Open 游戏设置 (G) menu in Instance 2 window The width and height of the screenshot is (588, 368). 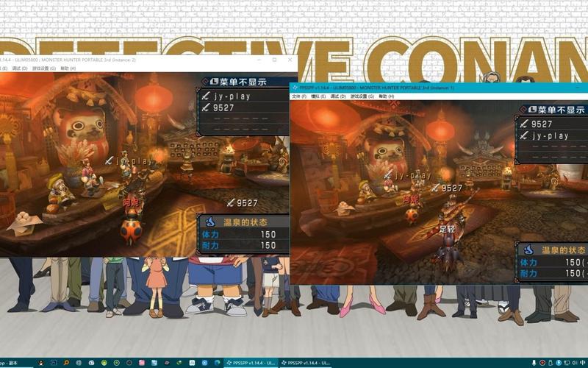point(44,68)
